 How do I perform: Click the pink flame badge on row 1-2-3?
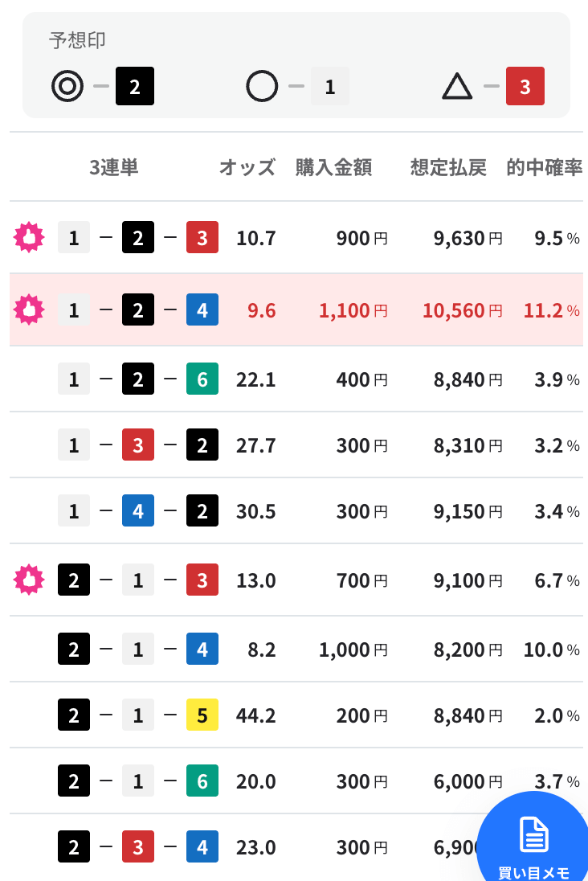(29, 237)
